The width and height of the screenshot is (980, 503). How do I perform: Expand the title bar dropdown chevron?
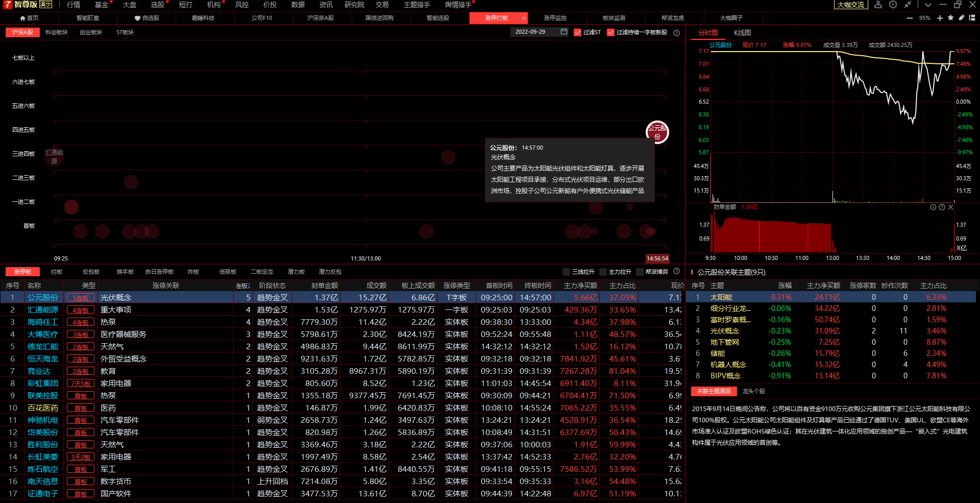[x=928, y=5]
